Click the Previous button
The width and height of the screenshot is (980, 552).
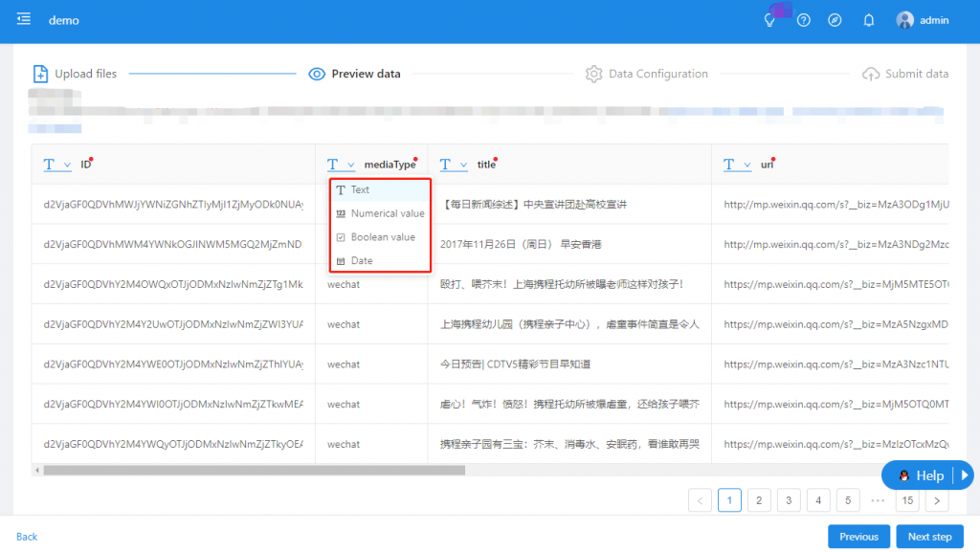coord(858,537)
